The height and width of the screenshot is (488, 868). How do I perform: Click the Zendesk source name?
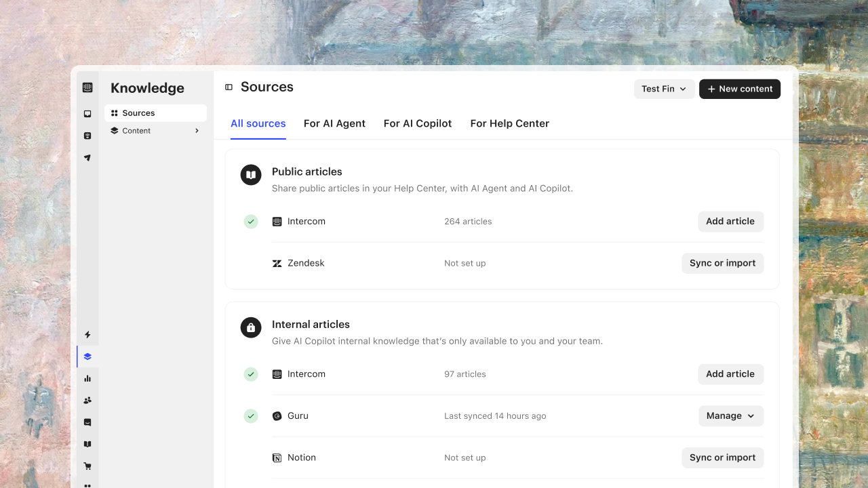[x=306, y=264]
